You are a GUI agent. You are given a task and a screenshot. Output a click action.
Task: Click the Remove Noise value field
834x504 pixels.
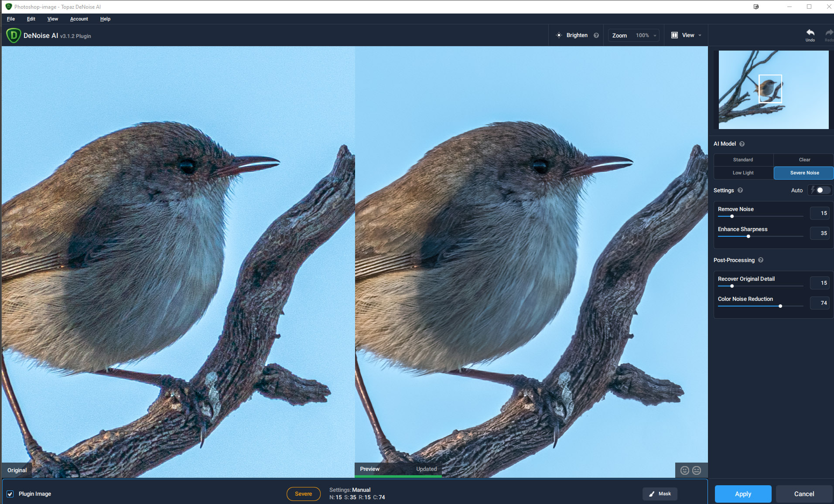820,213
